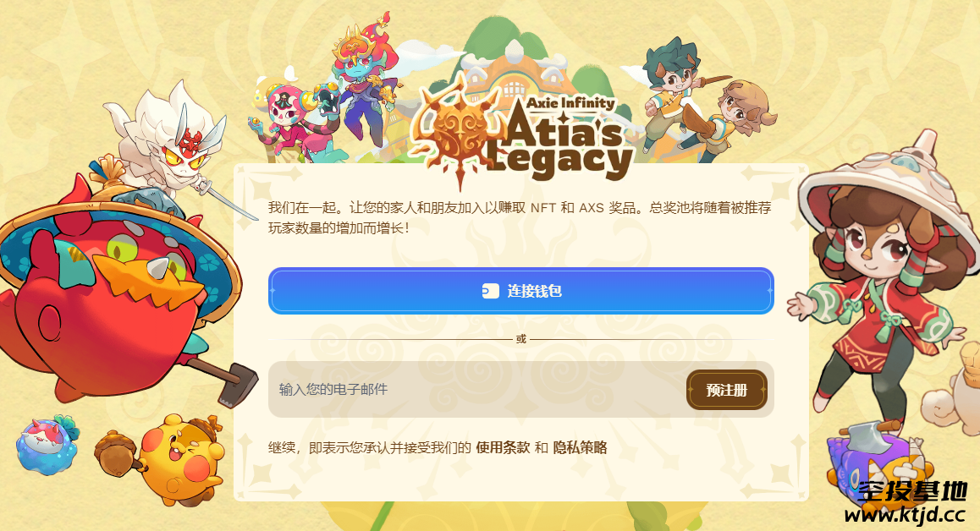Select the yellow Axie holding acorn hammer
The height and width of the screenshot is (531, 980).
tap(168, 459)
